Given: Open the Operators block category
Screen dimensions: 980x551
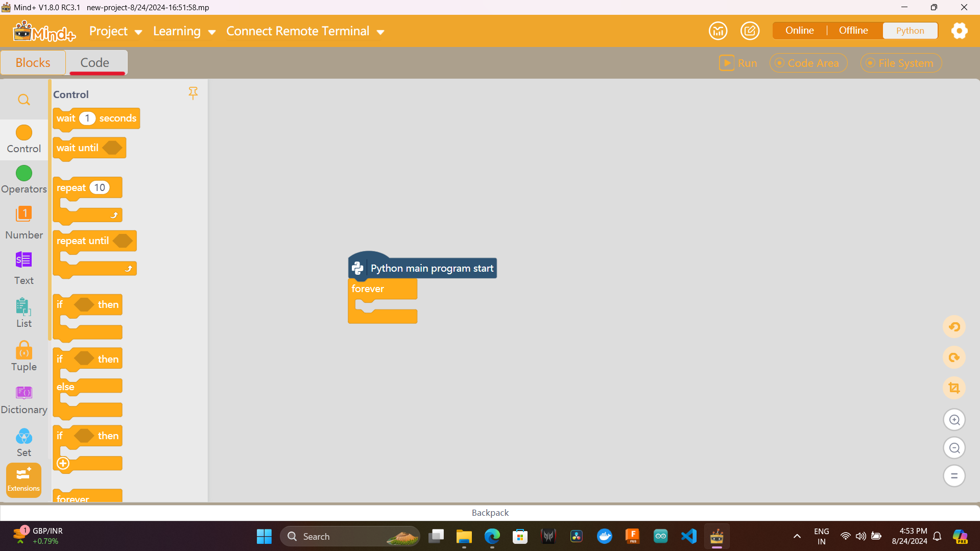Looking at the screenshot, I should click(23, 180).
